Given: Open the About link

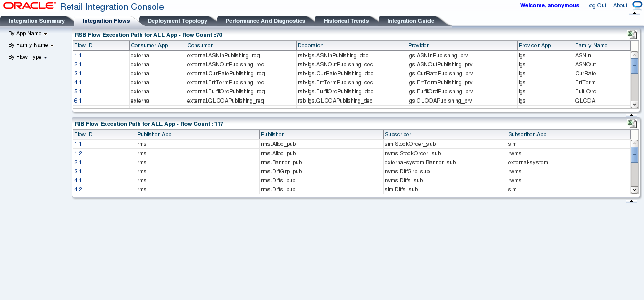Looking at the screenshot, I should (620, 5).
